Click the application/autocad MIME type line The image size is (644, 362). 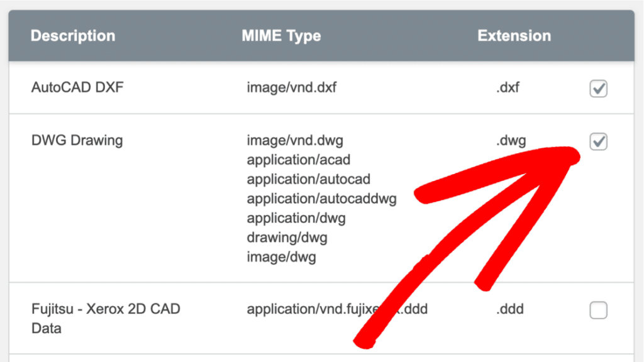(x=308, y=179)
